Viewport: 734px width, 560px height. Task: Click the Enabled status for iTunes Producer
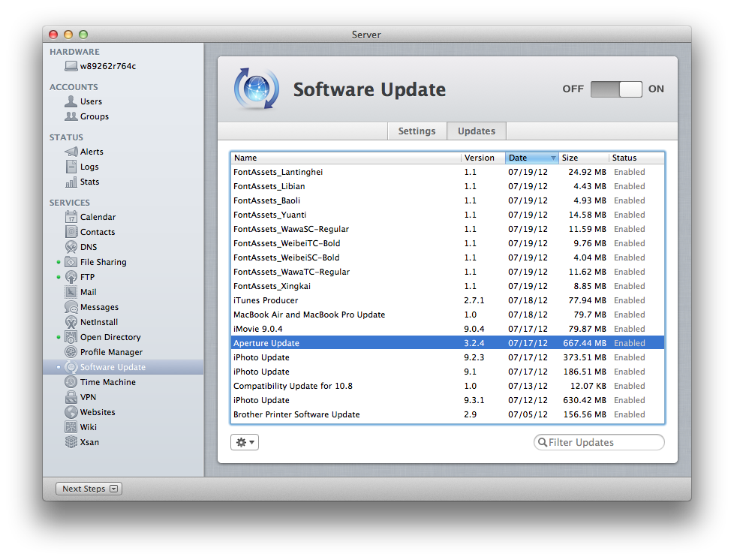pyautogui.click(x=630, y=300)
